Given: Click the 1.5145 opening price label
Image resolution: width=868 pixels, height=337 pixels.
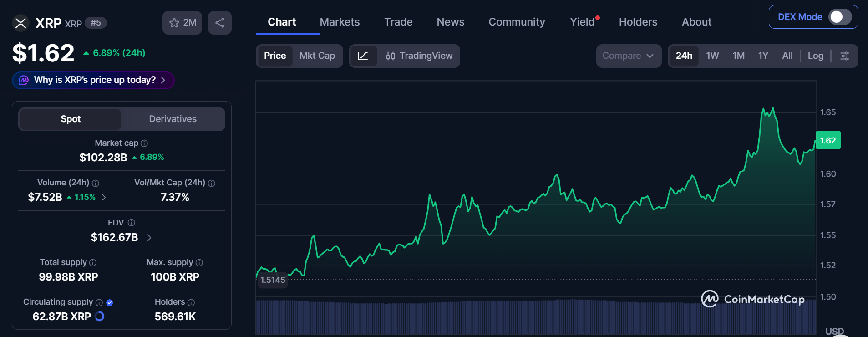Looking at the screenshot, I should [x=273, y=280].
